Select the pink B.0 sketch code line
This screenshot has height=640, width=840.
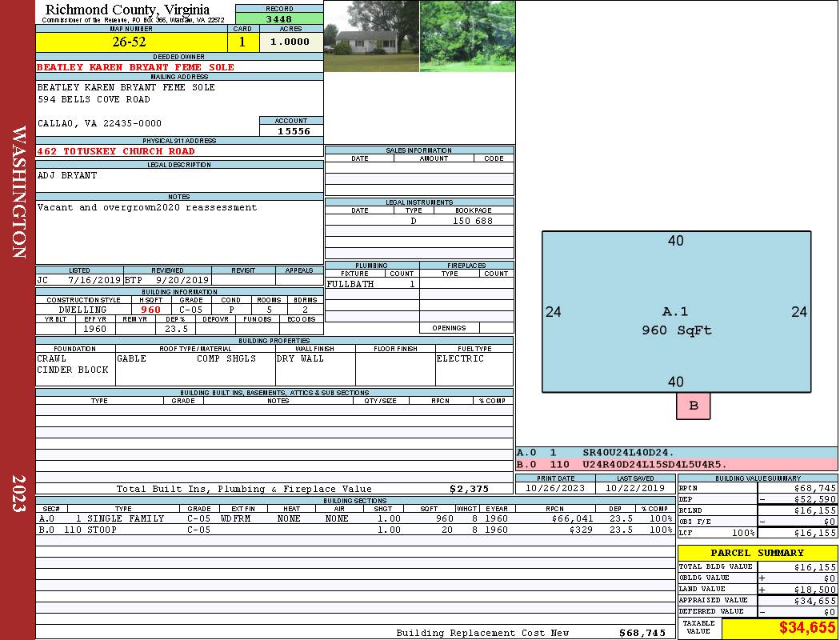click(621, 464)
